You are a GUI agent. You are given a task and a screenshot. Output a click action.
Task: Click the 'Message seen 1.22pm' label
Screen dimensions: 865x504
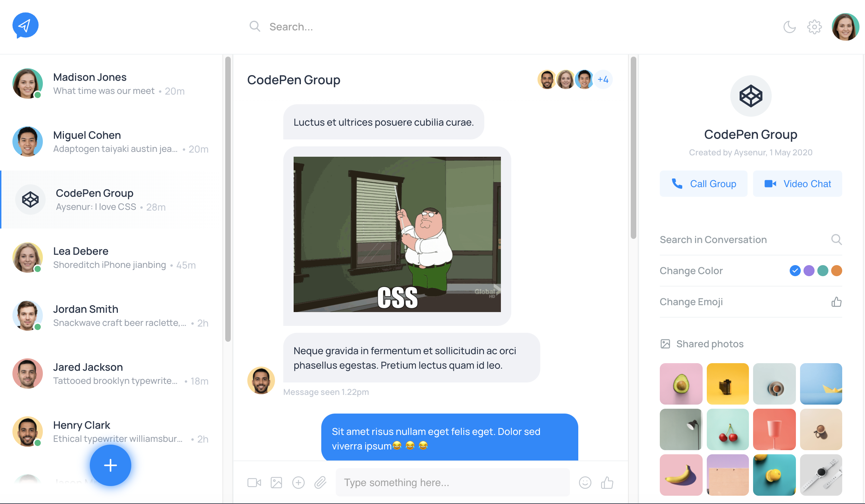coord(326,392)
